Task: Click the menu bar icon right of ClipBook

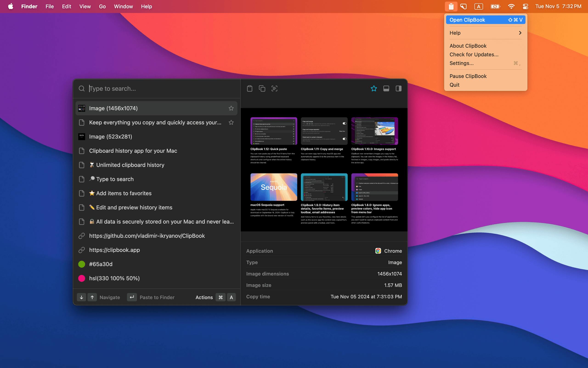Action: click(x=464, y=6)
